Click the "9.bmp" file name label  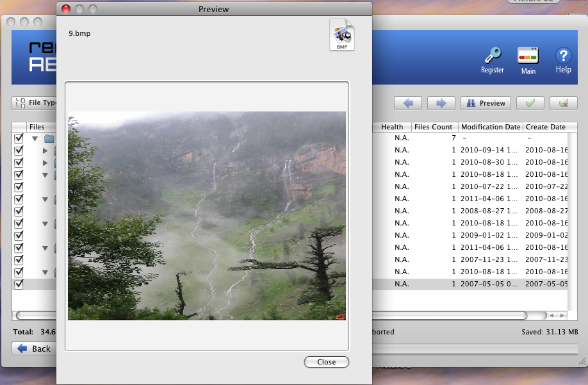pos(79,33)
